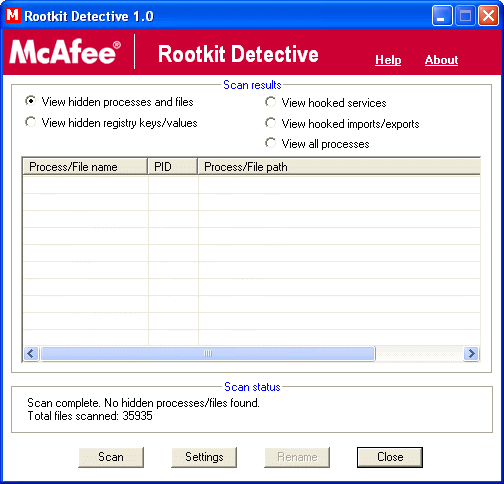This screenshot has width=504, height=484.
Task: Click the McAfee M icon in title bar
Action: (x=12, y=15)
